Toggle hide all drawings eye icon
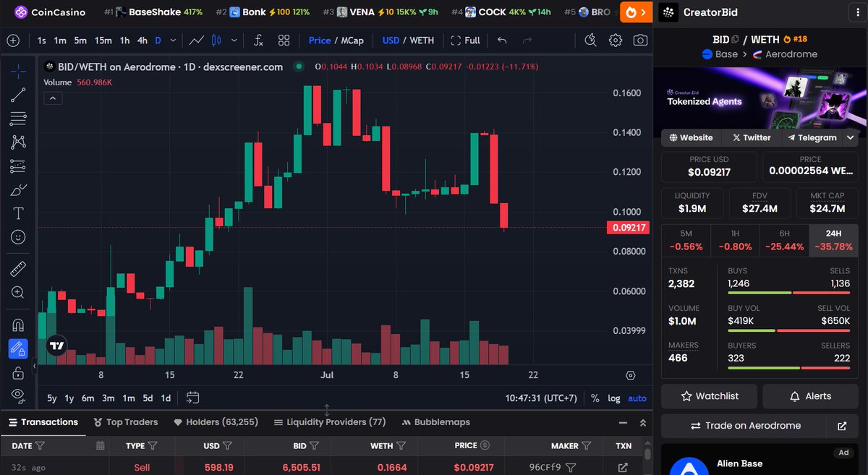 click(19, 395)
